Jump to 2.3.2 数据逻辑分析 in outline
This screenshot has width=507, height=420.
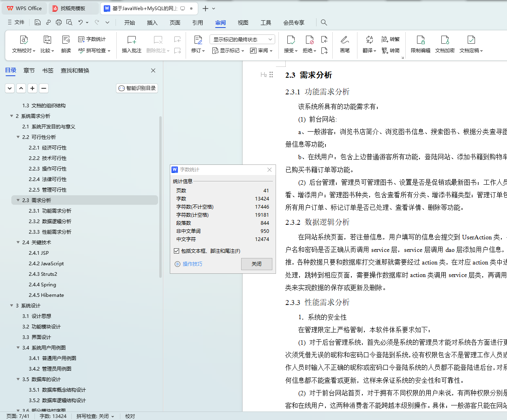[50, 222]
